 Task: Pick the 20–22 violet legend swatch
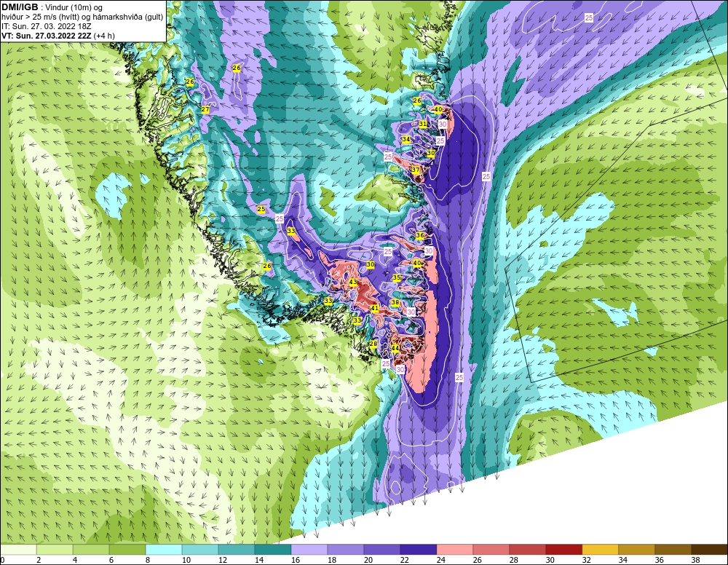tap(382, 549)
